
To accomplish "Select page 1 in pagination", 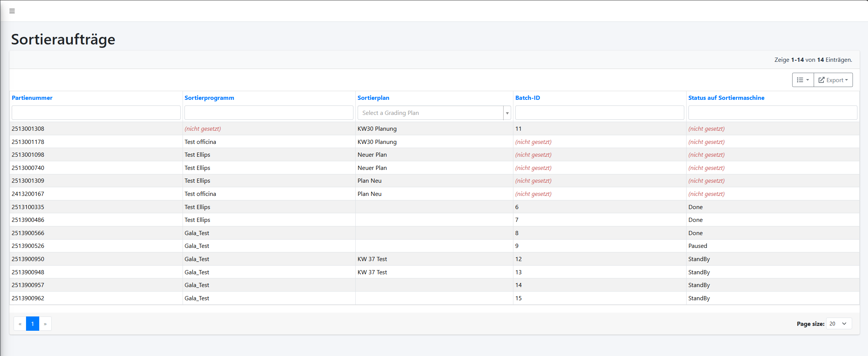I will tap(32, 324).
